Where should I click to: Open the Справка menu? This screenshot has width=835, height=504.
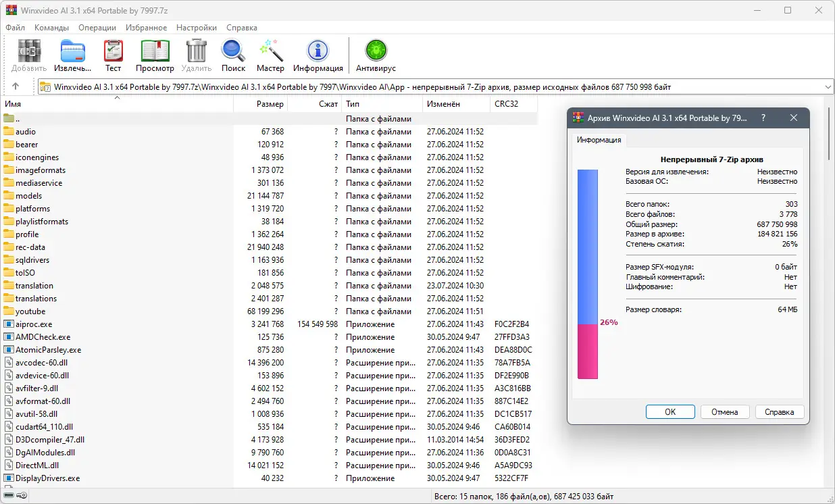242,28
